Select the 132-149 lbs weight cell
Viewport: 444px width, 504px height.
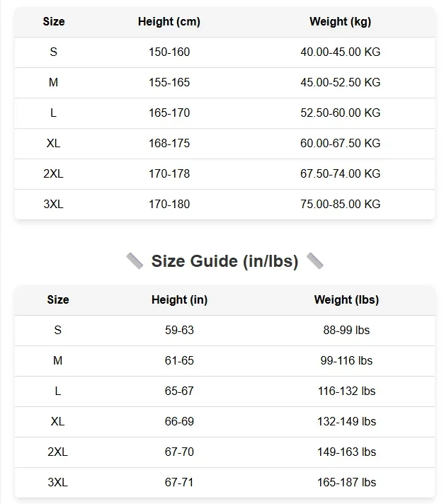(346, 422)
